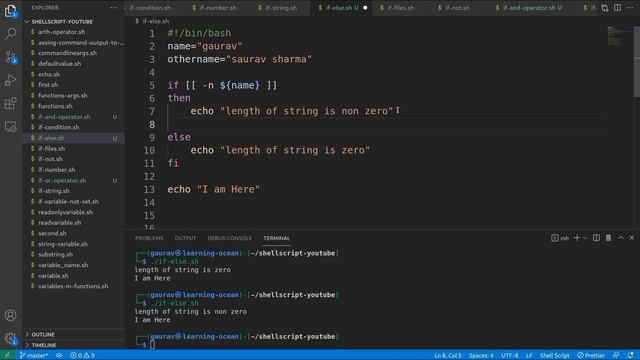640x360 pixels.
Task: Open the Extensions view icon
Action: pyautogui.click(x=11, y=103)
